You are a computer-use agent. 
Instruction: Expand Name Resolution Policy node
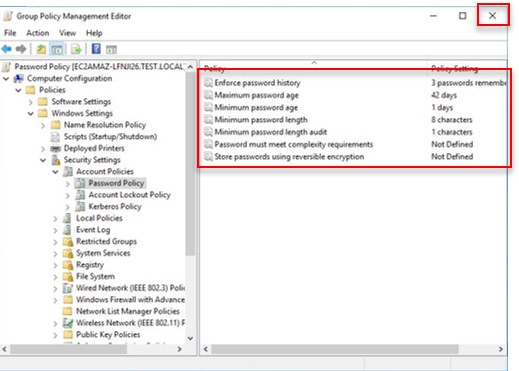tap(43, 125)
